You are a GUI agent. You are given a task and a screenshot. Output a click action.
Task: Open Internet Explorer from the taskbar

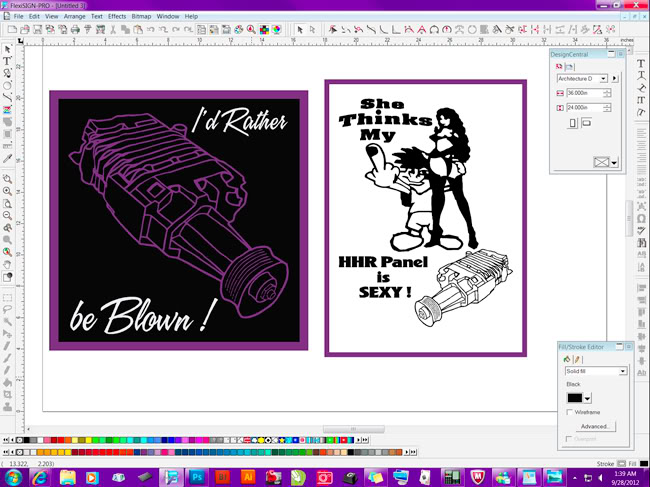point(40,477)
